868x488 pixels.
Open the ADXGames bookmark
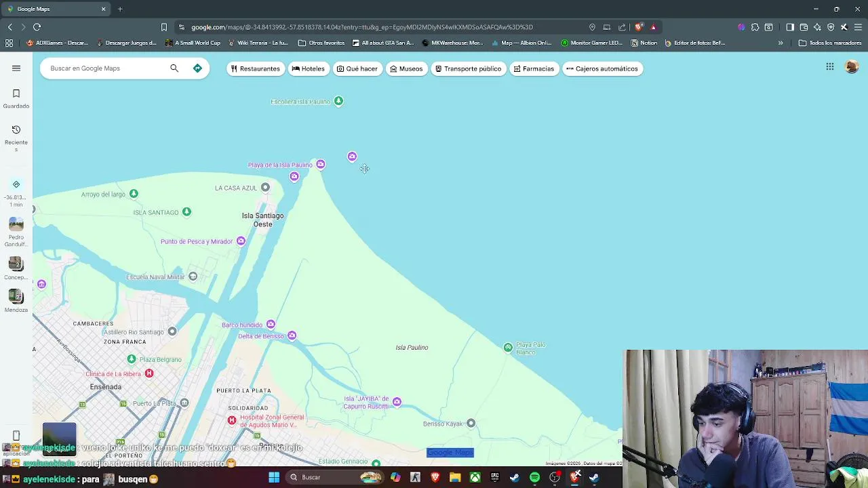pos(58,43)
